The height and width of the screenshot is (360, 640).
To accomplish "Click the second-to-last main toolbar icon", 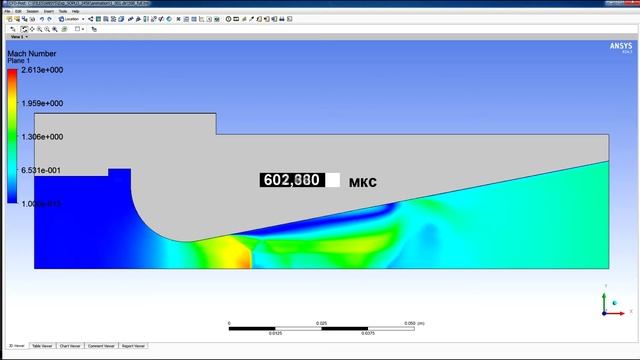I will (x=282, y=19).
